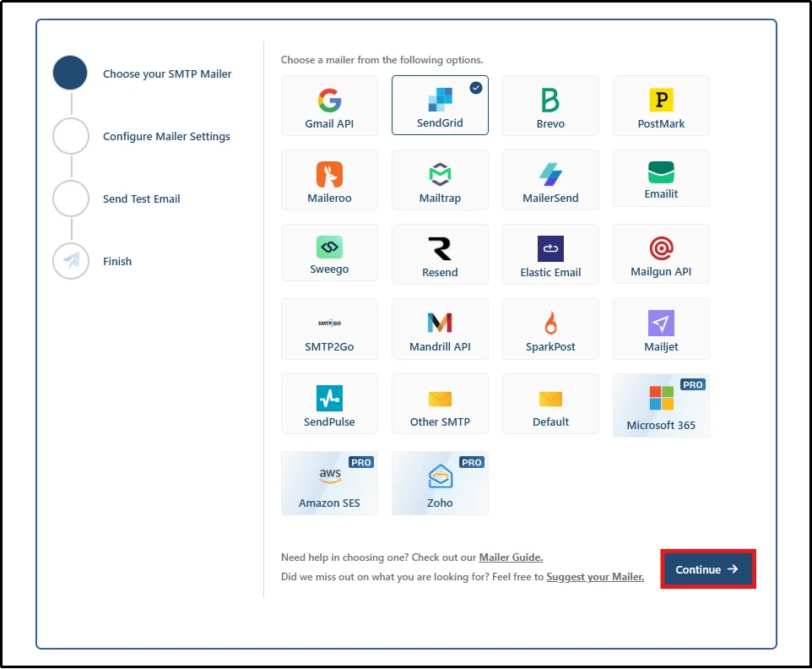Click the Finish step paper plane icon
The image size is (812, 669).
tap(71, 261)
